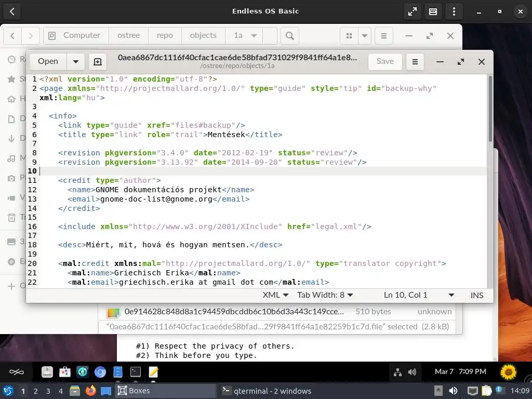Open the Boxes keyboard shortcuts icon

[433, 11]
